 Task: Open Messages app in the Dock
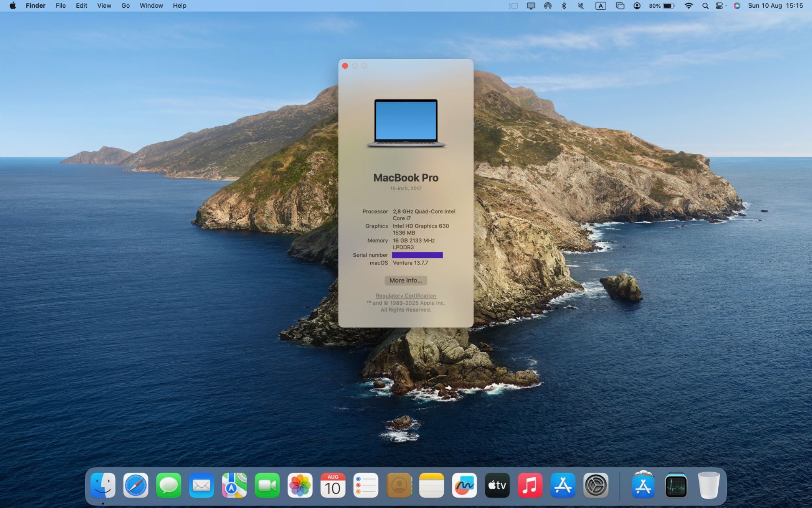[x=168, y=485]
